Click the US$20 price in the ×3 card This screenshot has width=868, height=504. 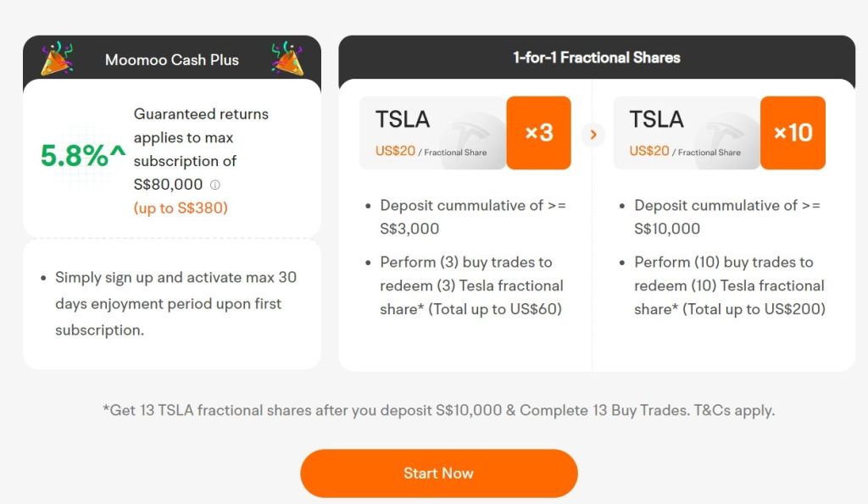click(395, 151)
